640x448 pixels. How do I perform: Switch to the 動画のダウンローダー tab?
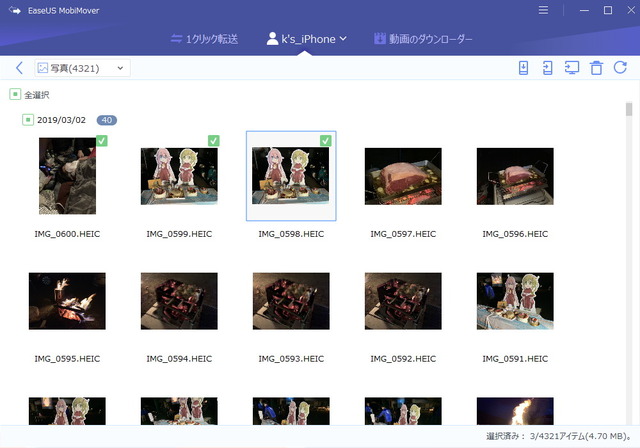pyautogui.click(x=423, y=39)
